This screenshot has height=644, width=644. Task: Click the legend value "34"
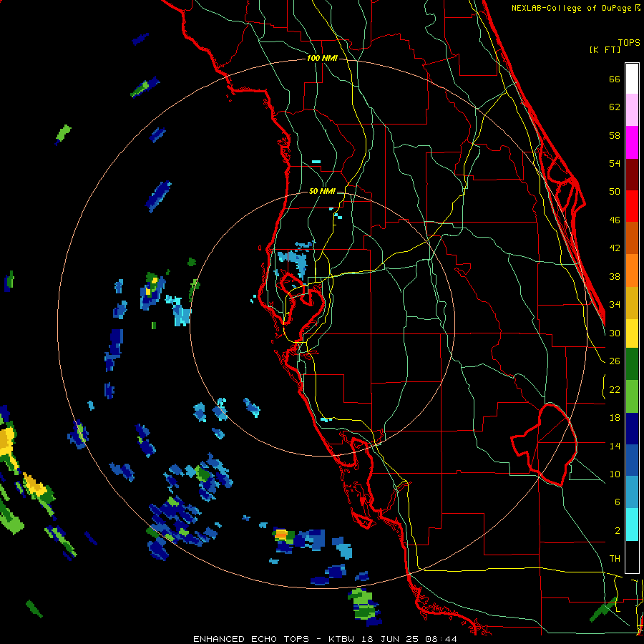click(615, 305)
